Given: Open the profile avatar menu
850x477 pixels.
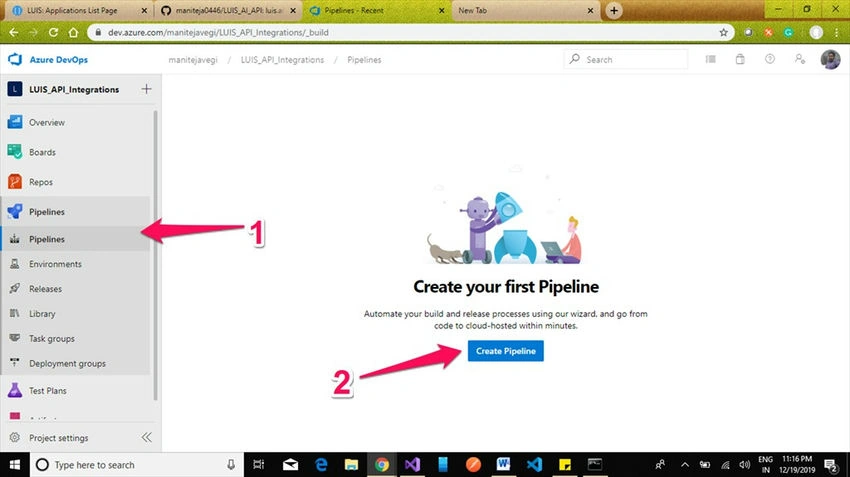Looking at the screenshot, I should [830, 59].
